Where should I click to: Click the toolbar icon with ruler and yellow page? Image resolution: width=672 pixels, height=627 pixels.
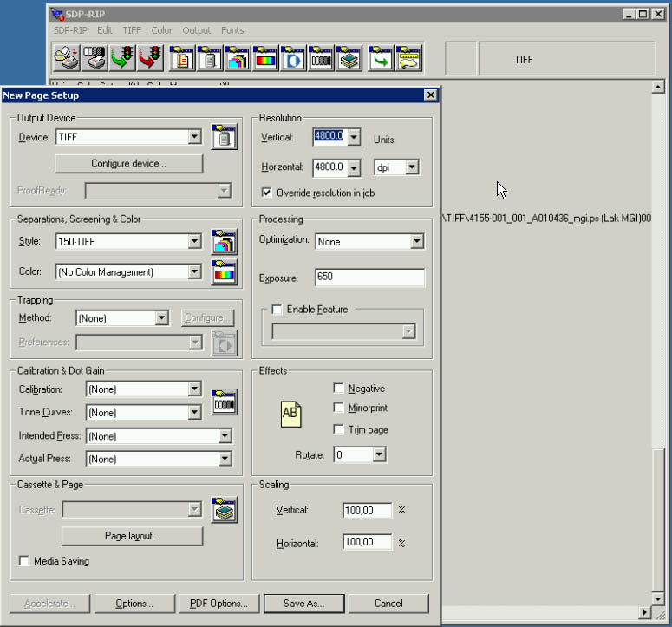(408, 58)
